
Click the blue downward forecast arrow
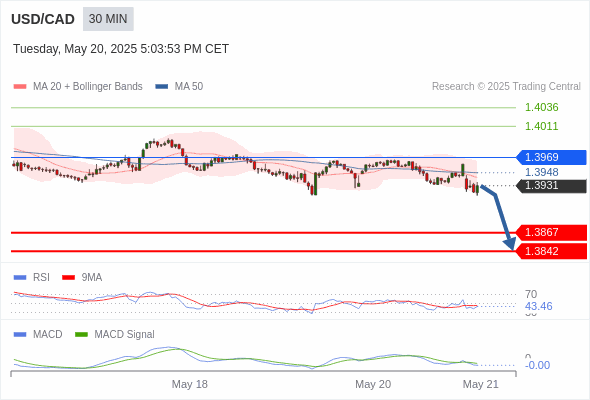pos(499,217)
